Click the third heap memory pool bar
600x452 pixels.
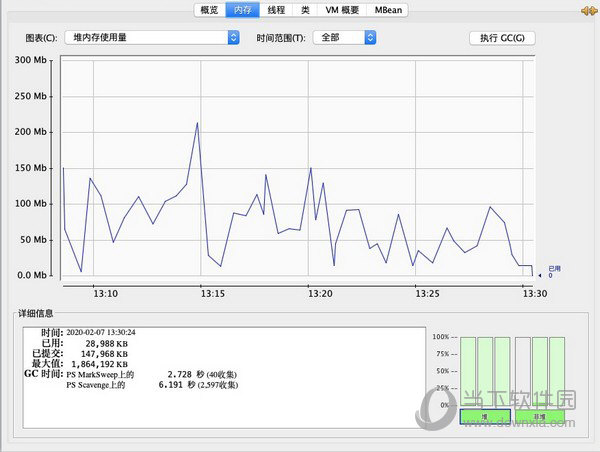pos(502,372)
